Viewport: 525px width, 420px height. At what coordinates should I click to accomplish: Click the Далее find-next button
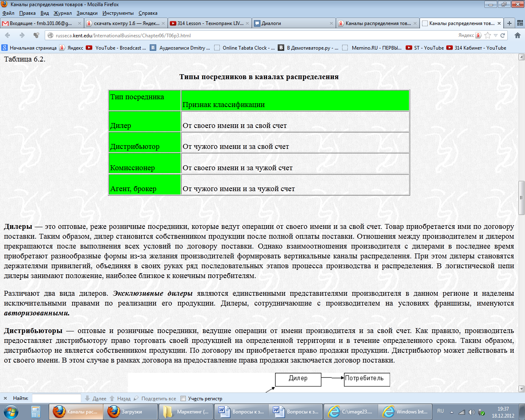pos(96,398)
